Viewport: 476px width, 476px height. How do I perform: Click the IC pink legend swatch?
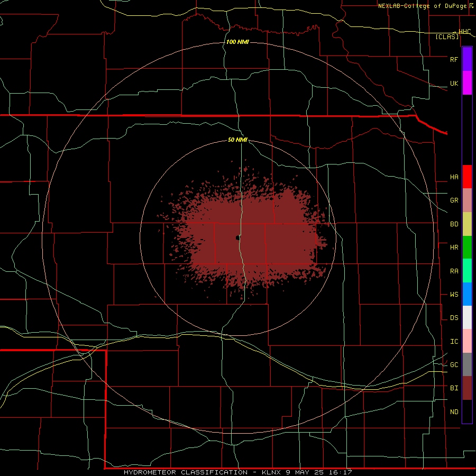467,341
